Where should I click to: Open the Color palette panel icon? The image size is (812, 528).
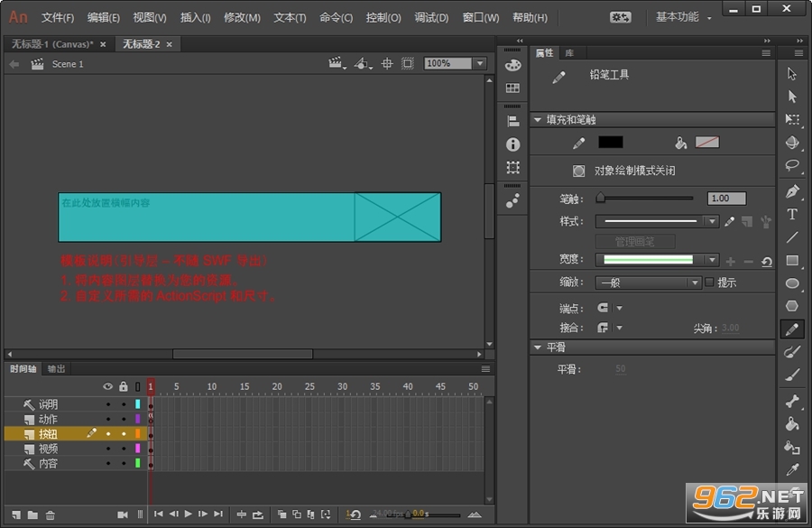[512, 65]
